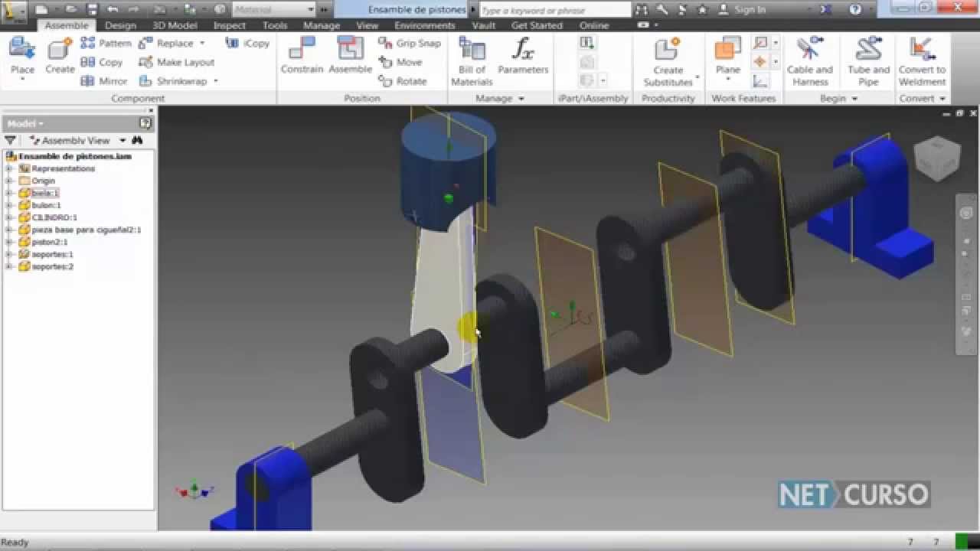Select the Mirror component tool
This screenshot has width=980, height=551.
click(x=103, y=80)
